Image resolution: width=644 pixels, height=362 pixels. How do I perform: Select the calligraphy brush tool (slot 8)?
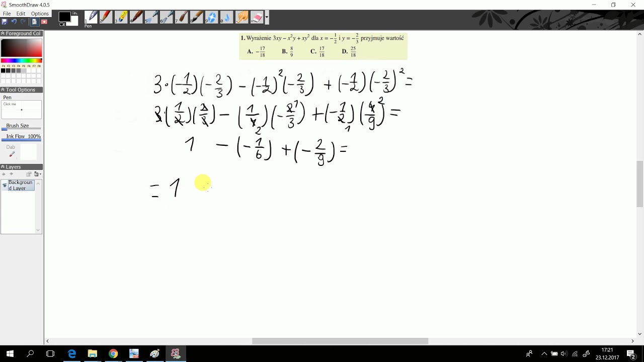point(197,17)
